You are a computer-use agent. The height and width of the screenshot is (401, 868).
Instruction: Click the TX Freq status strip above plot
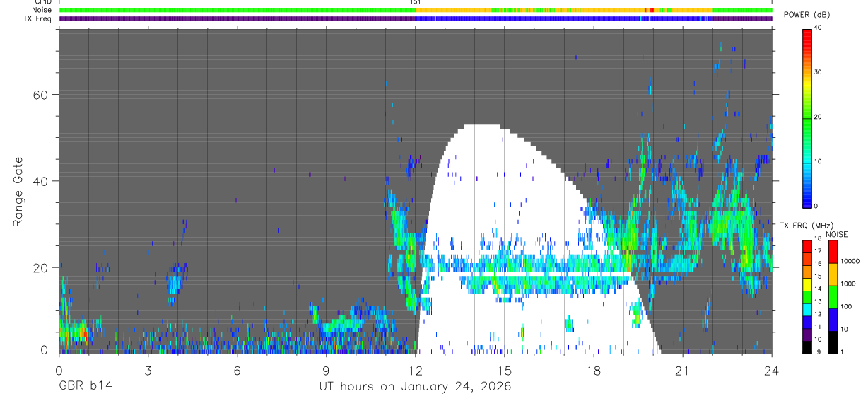tap(416, 18)
